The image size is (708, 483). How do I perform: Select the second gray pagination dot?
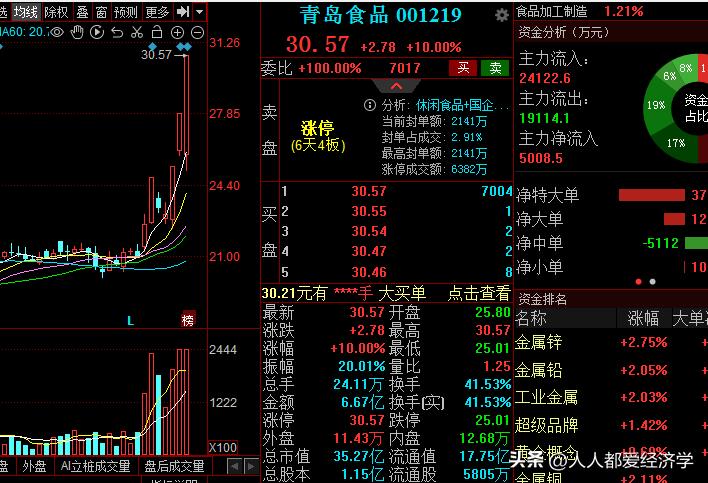point(652,282)
